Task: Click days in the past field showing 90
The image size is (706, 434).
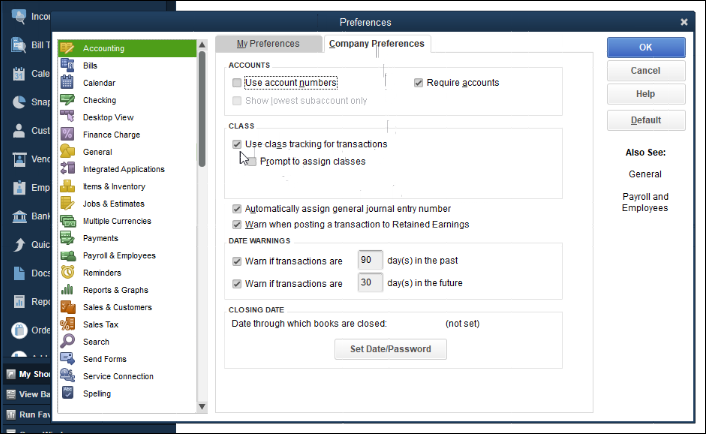Action: point(370,260)
